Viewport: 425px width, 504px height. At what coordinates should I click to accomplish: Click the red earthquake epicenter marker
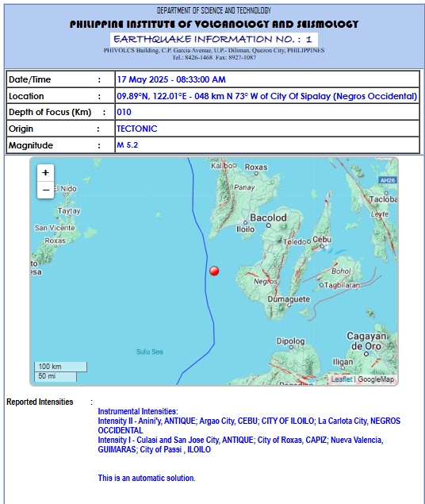click(x=214, y=271)
